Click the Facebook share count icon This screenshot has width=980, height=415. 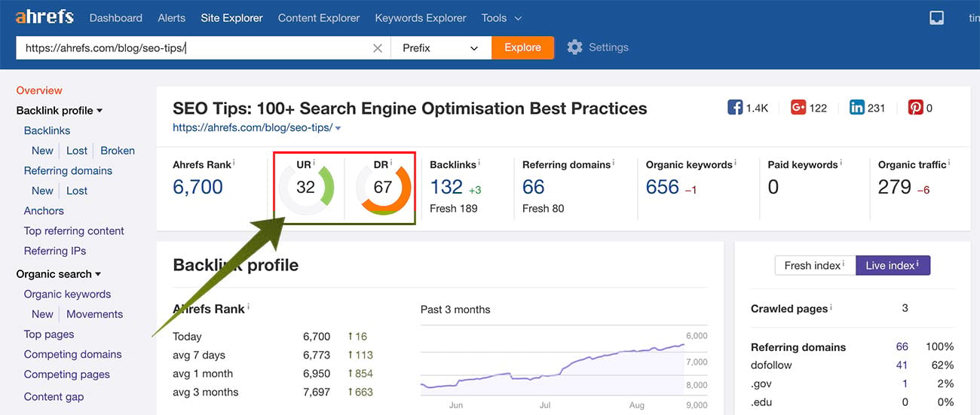point(735,108)
